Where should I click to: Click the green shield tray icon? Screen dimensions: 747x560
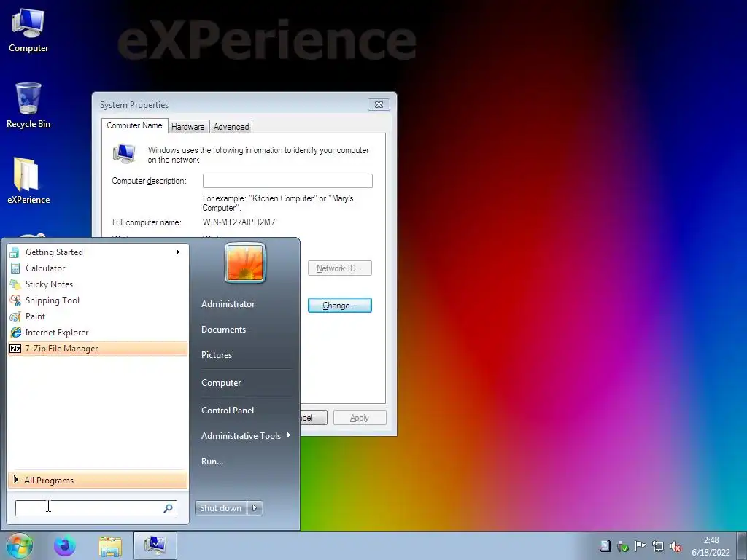pyautogui.click(x=623, y=547)
